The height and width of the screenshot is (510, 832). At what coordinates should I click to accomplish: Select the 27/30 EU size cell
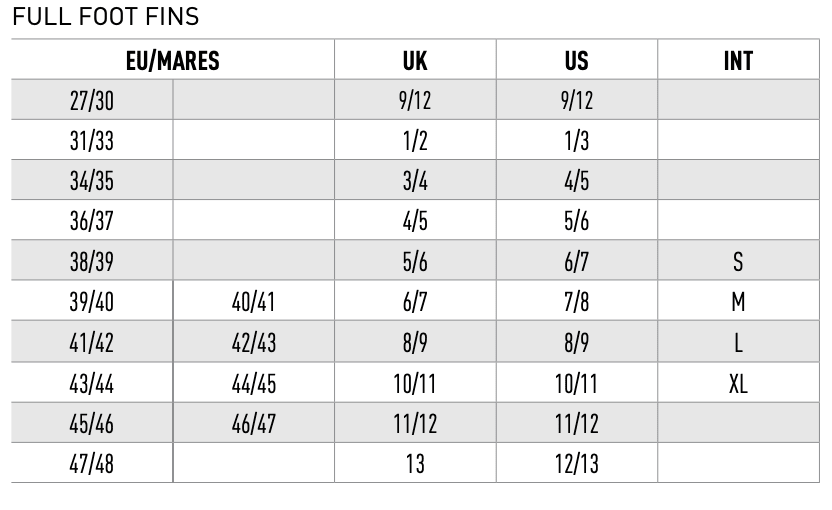click(x=92, y=100)
